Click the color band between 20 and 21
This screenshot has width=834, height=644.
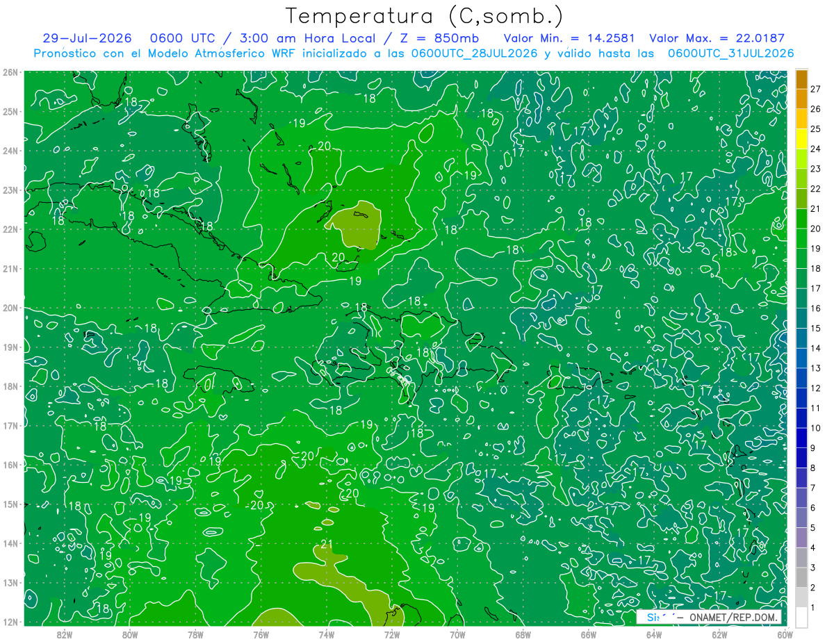(802, 220)
